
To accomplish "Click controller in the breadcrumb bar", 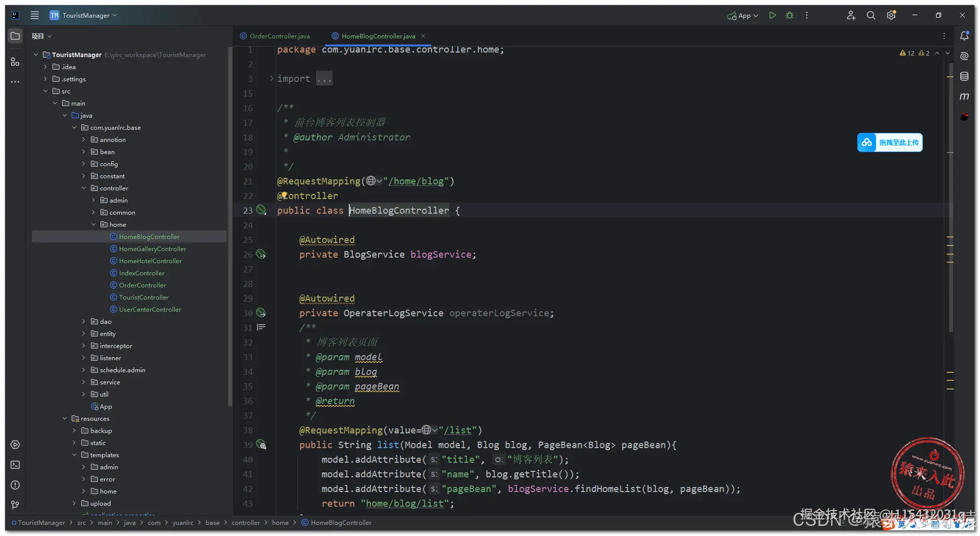I will 246,522.
